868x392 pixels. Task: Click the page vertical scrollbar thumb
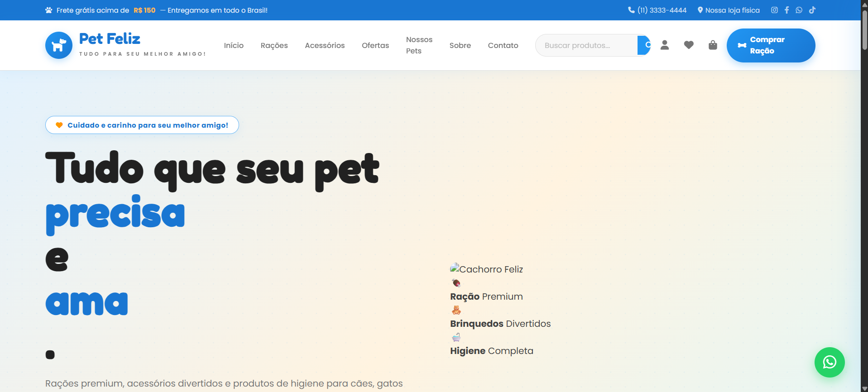point(864,29)
